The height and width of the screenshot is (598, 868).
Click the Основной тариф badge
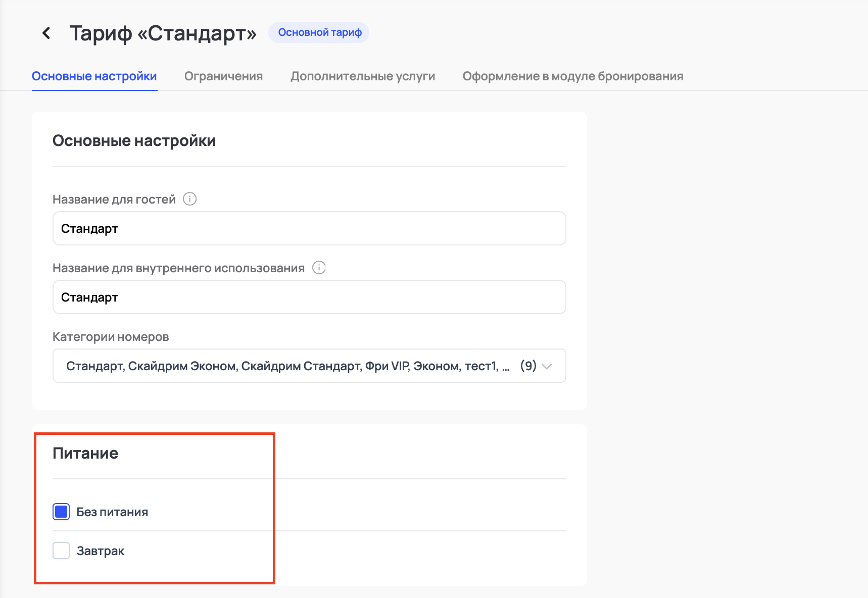(x=319, y=33)
